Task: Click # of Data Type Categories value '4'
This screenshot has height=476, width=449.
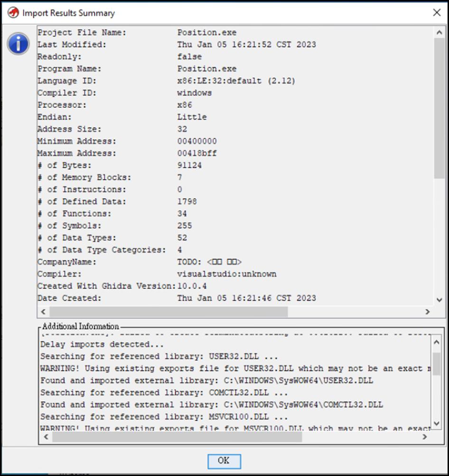Action: click(179, 250)
